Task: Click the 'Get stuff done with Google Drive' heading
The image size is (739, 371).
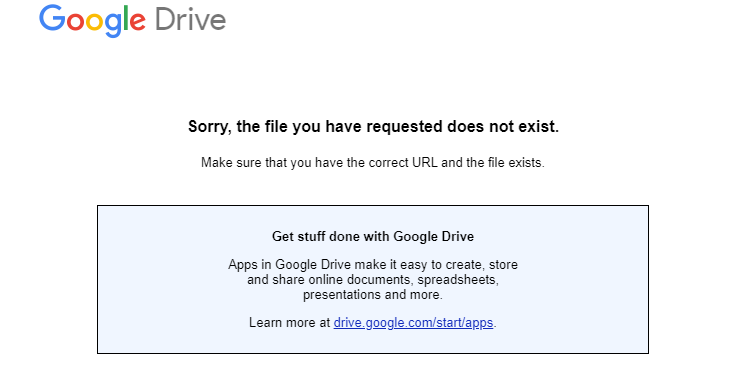Action: click(373, 236)
